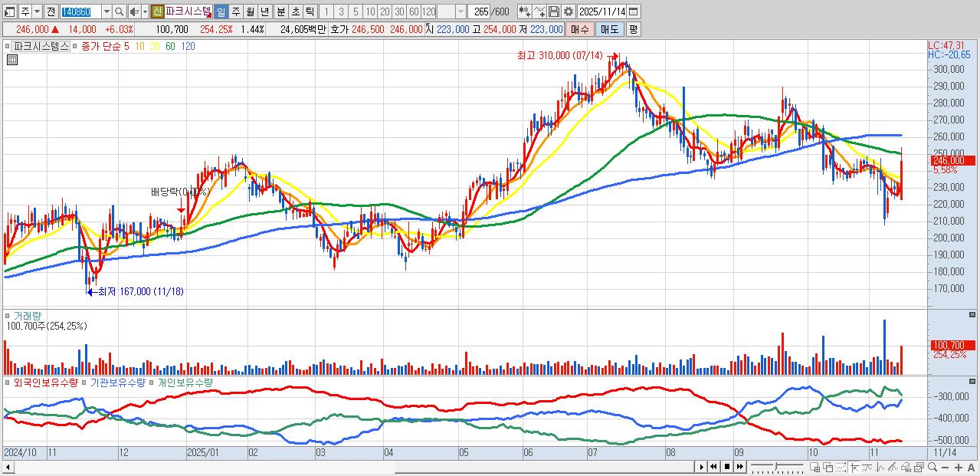Click the candle count field showing 265

pos(479,11)
